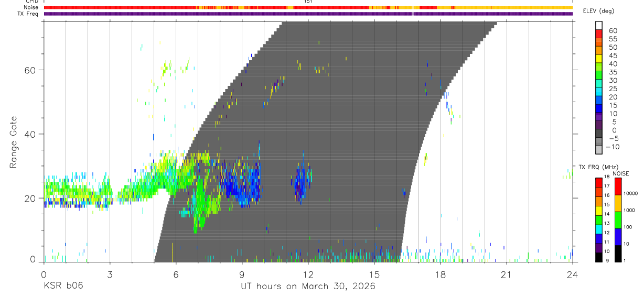Click the 'Range Gate' vertical axis title
Screen dimensions: 644x297
coord(14,142)
